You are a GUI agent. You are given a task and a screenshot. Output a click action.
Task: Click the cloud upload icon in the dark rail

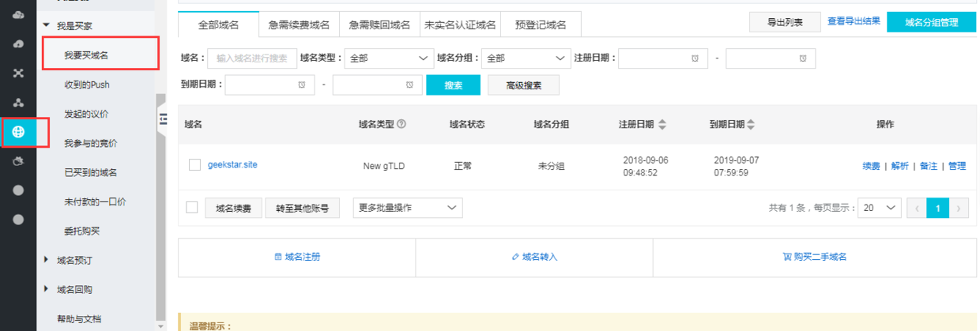(x=18, y=44)
